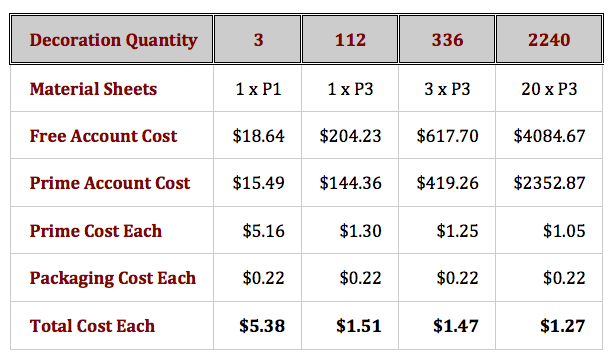Select the 336 quantity column header

[447, 40]
